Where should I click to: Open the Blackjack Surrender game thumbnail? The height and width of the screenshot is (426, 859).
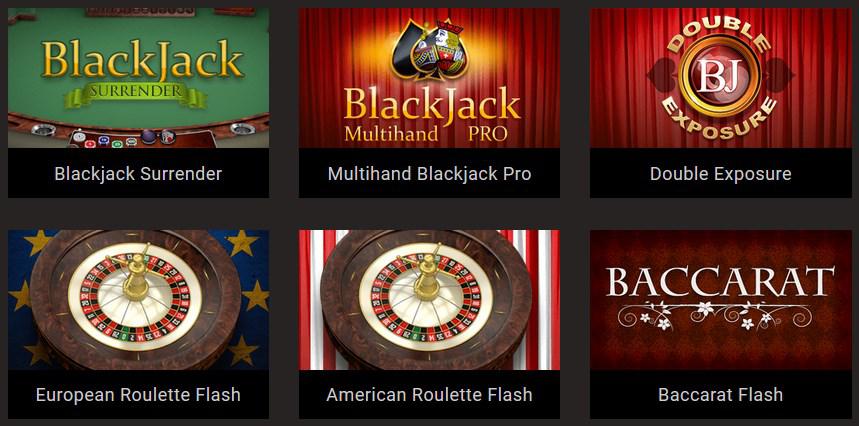click(x=138, y=78)
